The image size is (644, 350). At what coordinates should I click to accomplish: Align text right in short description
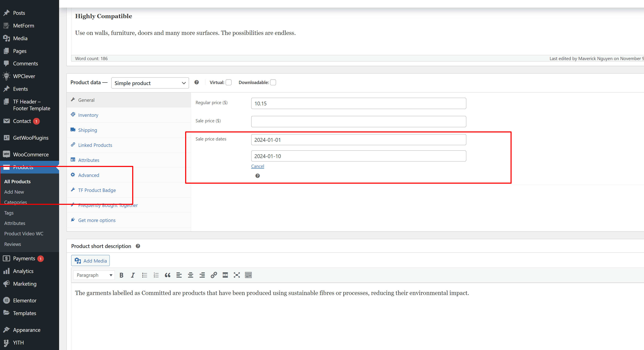tap(202, 275)
